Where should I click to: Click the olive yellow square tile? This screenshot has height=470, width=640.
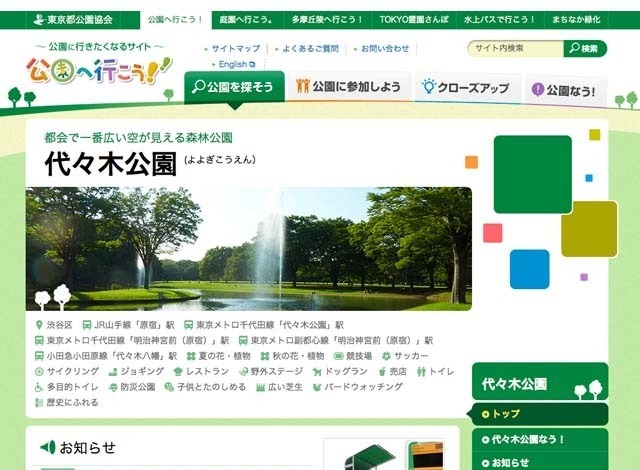(589, 229)
